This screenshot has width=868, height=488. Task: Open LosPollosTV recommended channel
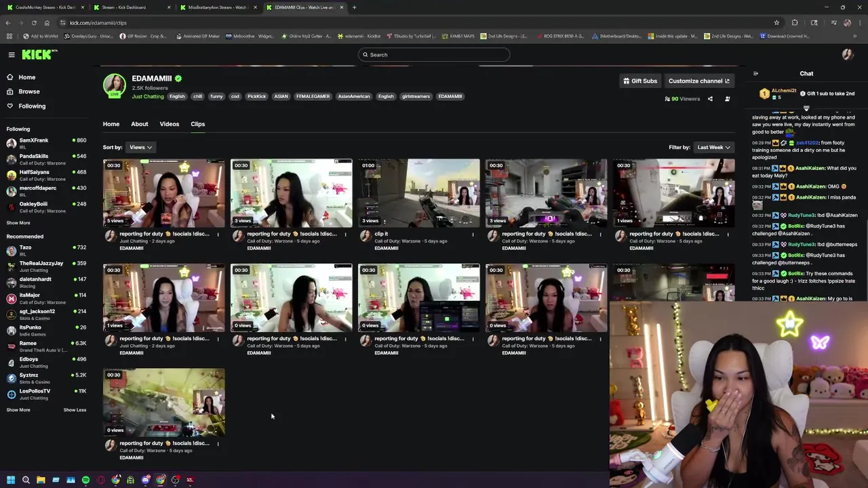46,394
